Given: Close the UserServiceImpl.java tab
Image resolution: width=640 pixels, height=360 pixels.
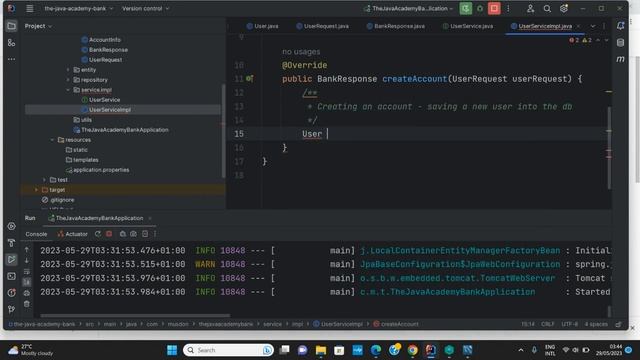Looking at the screenshot, I should point(578,26).
